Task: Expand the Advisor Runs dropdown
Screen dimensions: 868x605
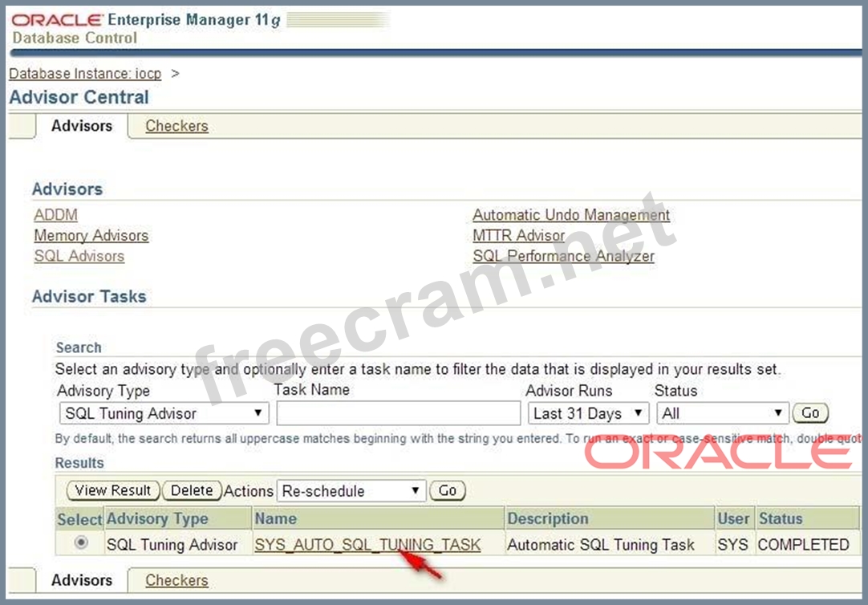Action: (x=588, y=413)
